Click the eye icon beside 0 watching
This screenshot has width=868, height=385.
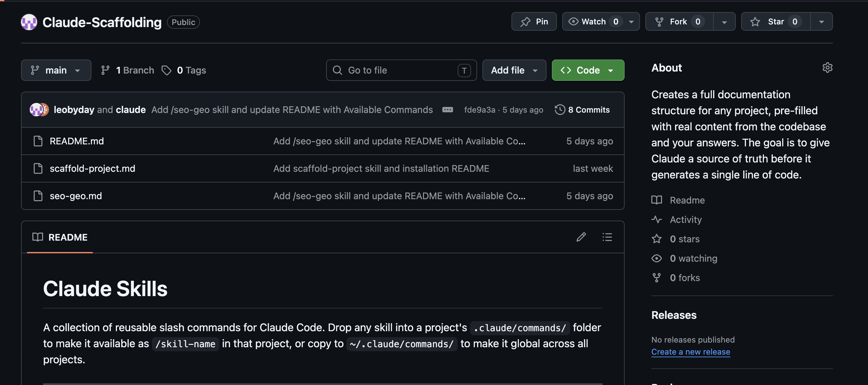[x=656, y=258]
